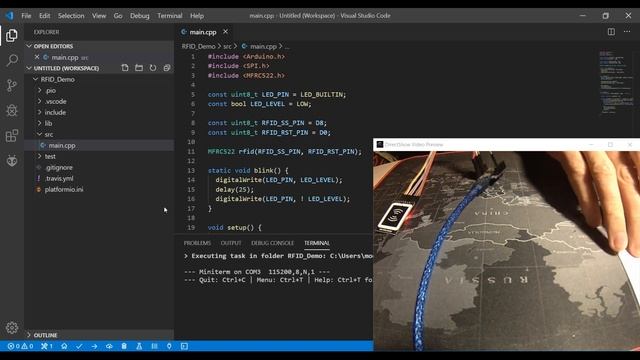
Task: Expand the .vscode folder
Action: 99,101
